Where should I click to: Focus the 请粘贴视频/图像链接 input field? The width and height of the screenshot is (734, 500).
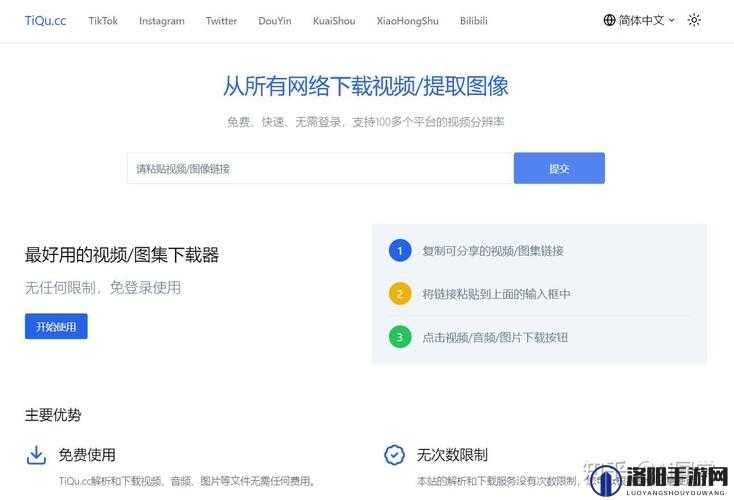coord(320,168)
